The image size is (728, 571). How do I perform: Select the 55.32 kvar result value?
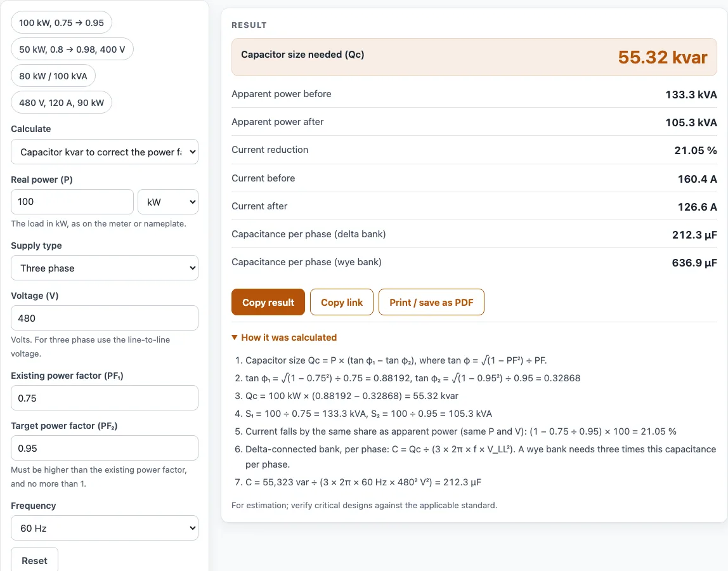(x=663, y=57)
